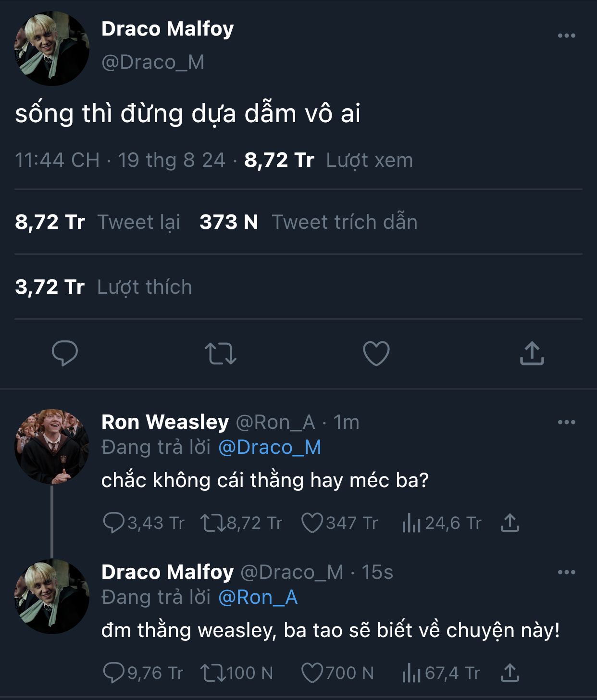The width and height of the screenshot is (597, 700).
Task: Like Draco's reply to Ron
Action: (312, 673)
